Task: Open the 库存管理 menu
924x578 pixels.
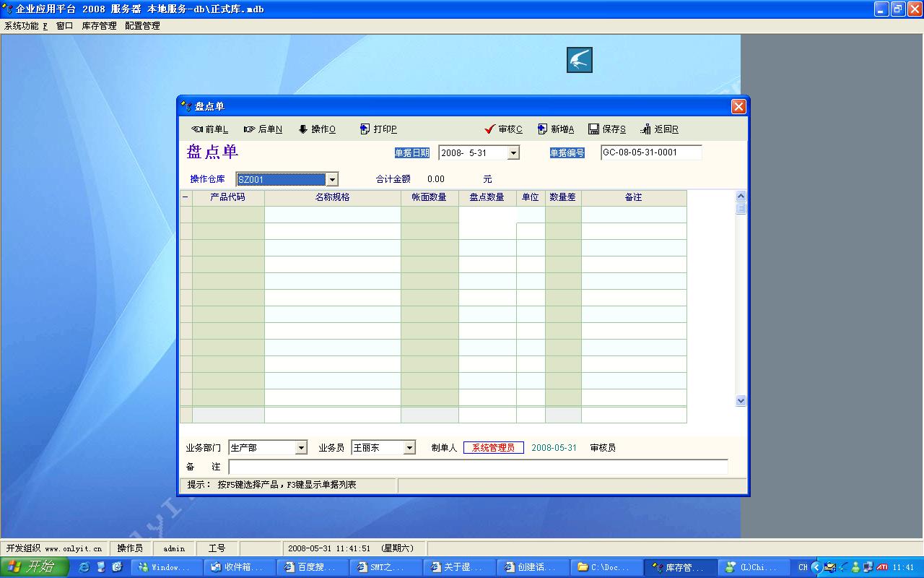Action: coord(99,26)
